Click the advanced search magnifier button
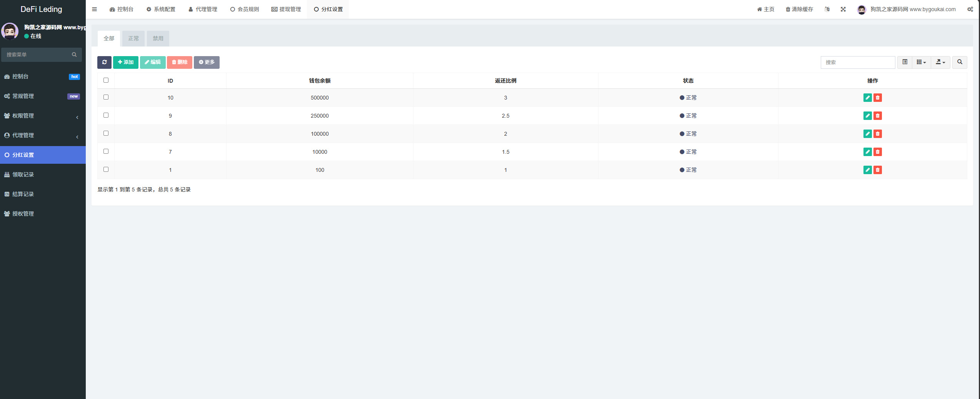 pos(960,62)
